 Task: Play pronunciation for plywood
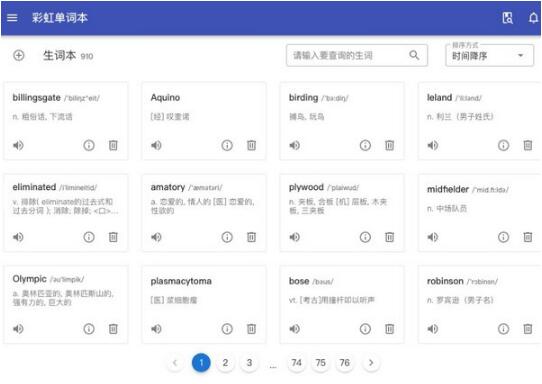tap(295, 237)
